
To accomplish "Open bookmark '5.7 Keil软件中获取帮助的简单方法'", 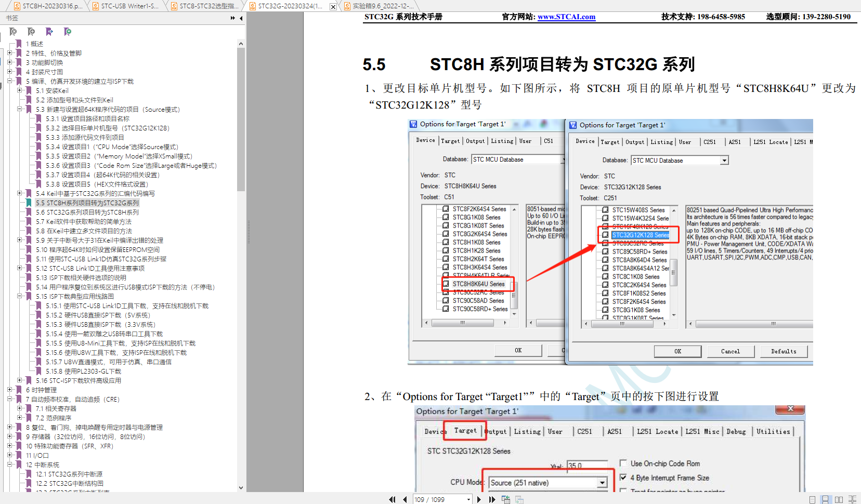I will [x=84, y=222].
